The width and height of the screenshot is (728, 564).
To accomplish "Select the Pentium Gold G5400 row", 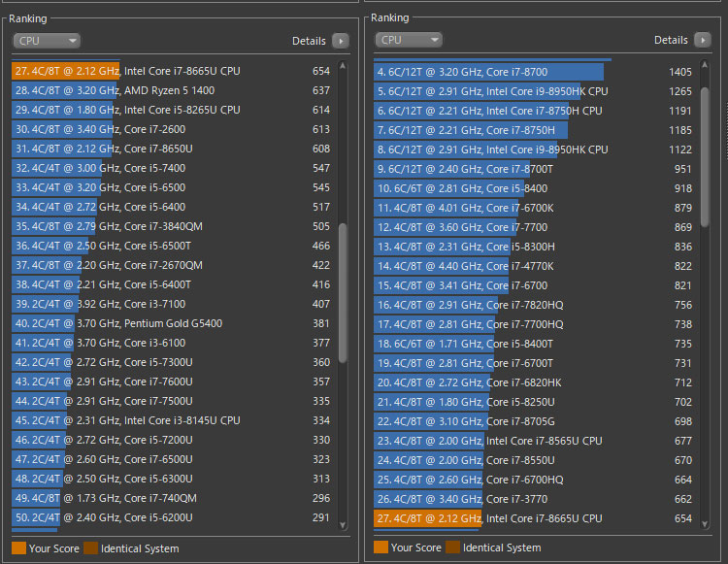I will pyautogui.click(x=173, y=323).
